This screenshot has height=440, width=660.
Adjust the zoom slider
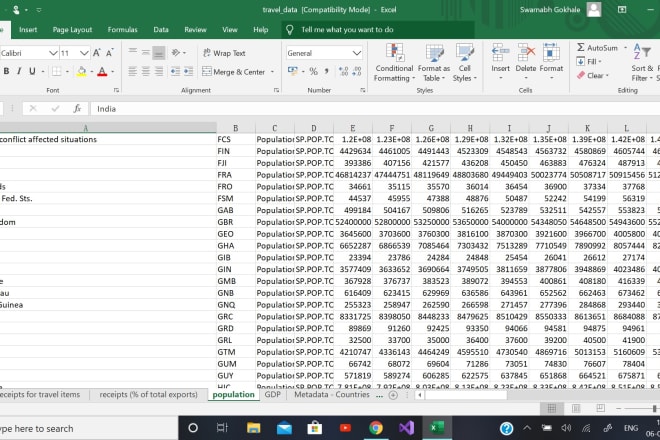coord(655,408)
